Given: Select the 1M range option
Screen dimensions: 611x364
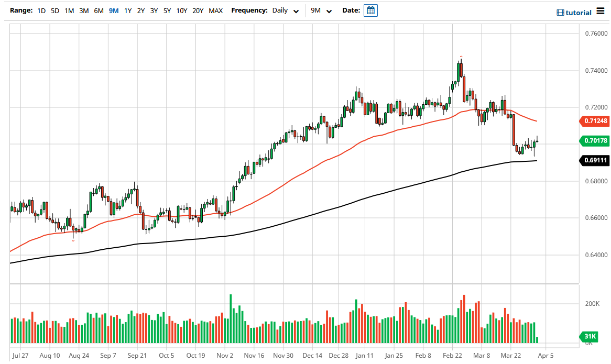Looking at the screenshot, I should (x=69, y=10).
